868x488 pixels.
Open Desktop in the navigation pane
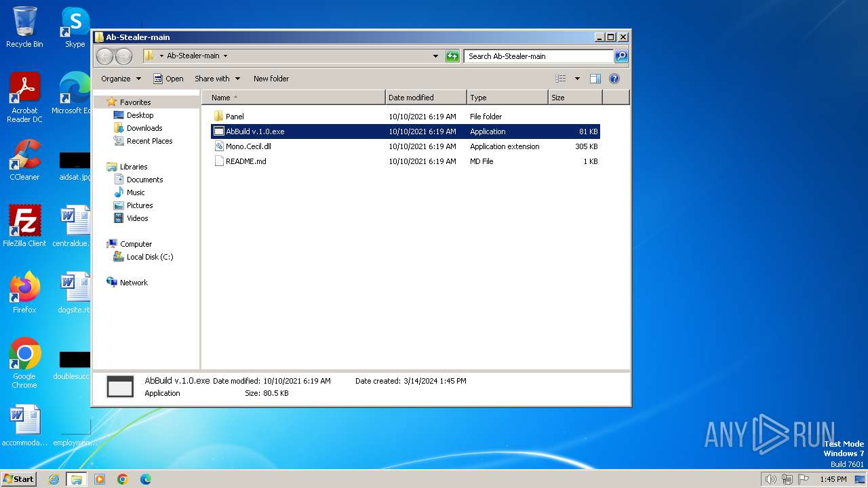pyautogui.click(x=140, y=115)
